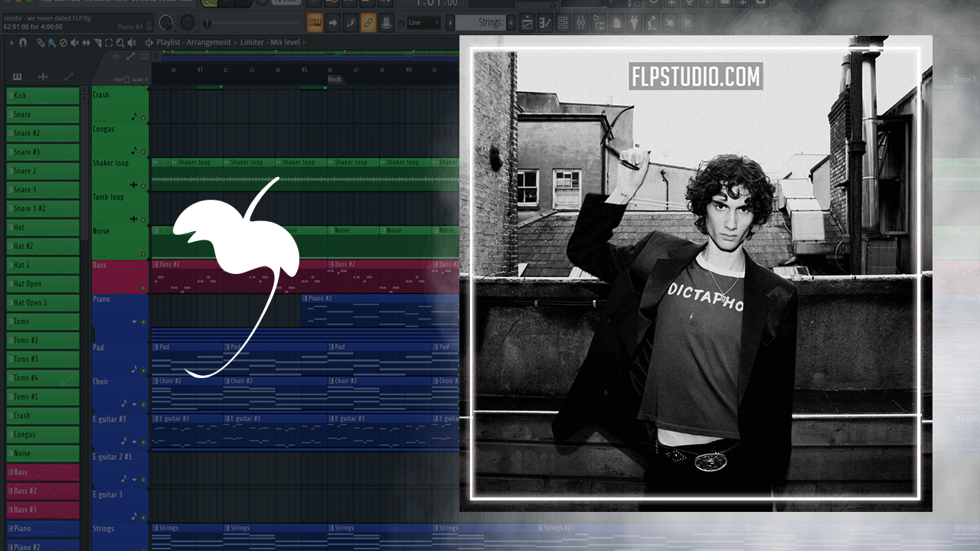
Task: Open the Channel Rack toolbar icon
Action: 563,23
